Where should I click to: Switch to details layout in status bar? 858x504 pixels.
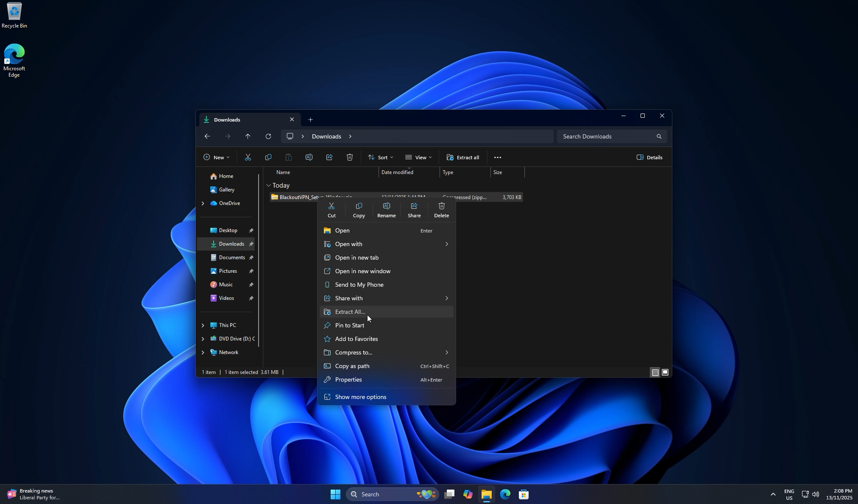(x=655, y=372)
